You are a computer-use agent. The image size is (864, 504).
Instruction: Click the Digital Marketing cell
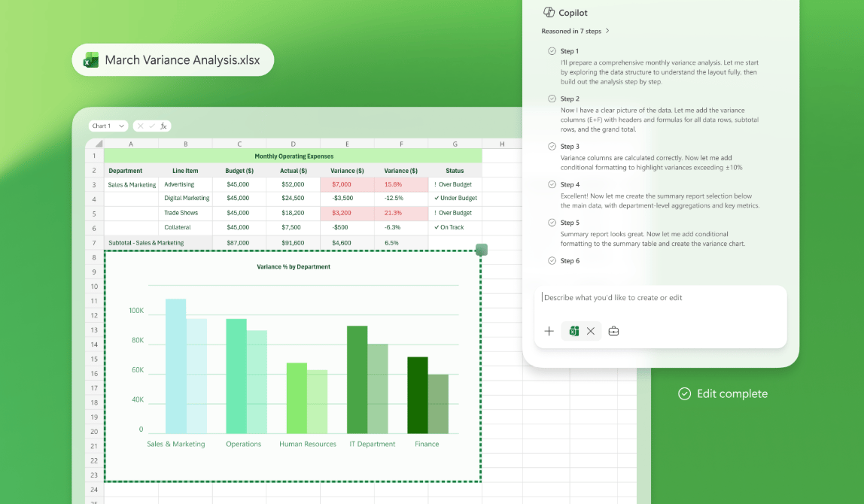(x=186, y=199)
